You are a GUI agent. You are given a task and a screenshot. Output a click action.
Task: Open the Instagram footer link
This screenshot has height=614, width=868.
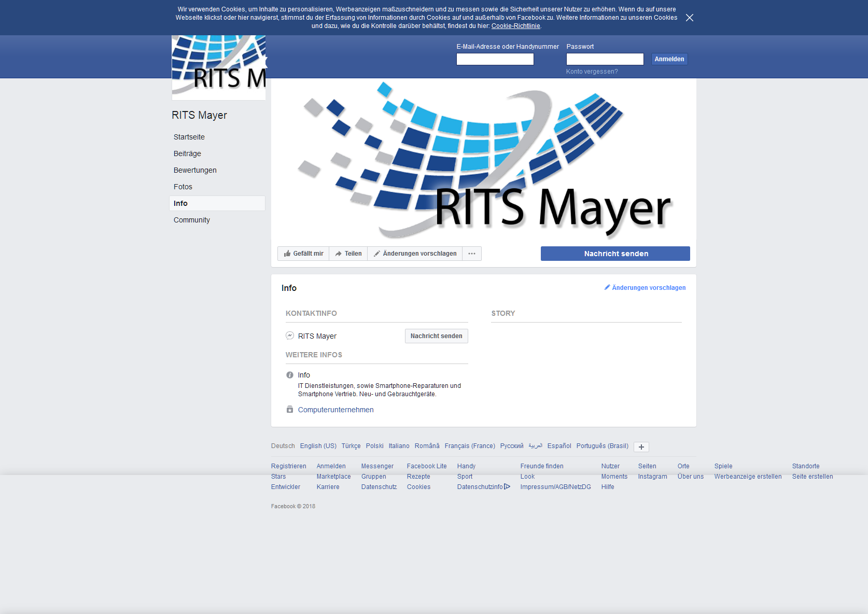click(x=652, y=477)
